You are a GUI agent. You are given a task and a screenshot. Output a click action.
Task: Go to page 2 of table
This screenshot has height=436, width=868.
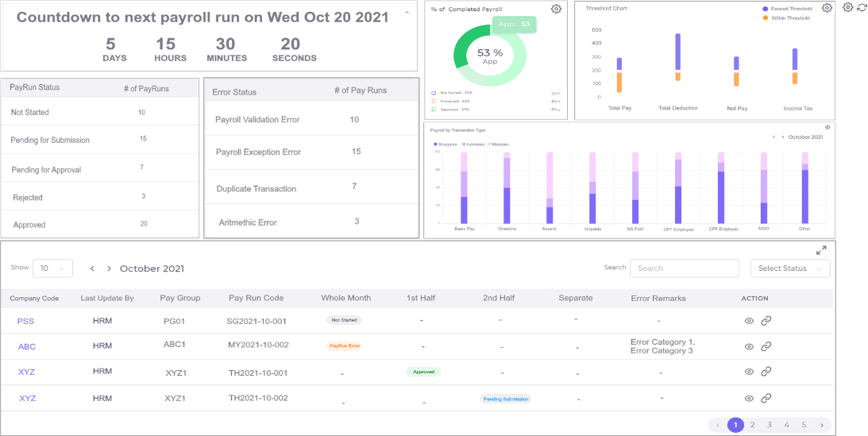pyautogui.click(x=752, y=425)
